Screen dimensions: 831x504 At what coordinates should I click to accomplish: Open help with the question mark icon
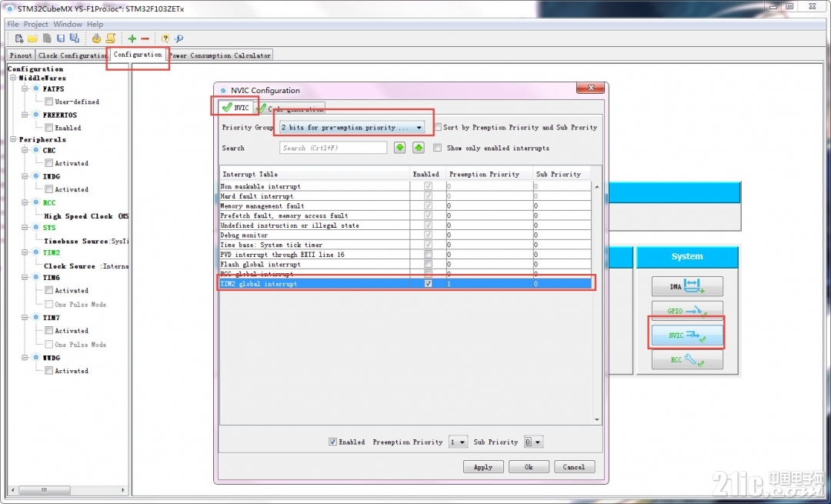[165, 38]
